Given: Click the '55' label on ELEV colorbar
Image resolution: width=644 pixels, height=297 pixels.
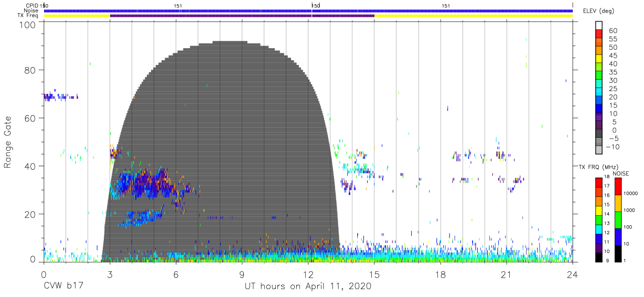Looking at the screenshot, I should [x=613, y=39].
